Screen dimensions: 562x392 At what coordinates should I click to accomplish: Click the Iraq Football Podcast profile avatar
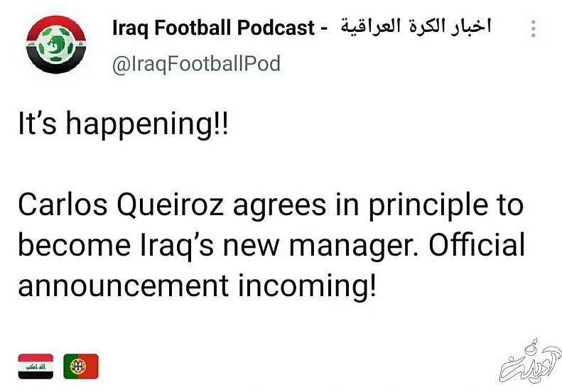(55, 45)
